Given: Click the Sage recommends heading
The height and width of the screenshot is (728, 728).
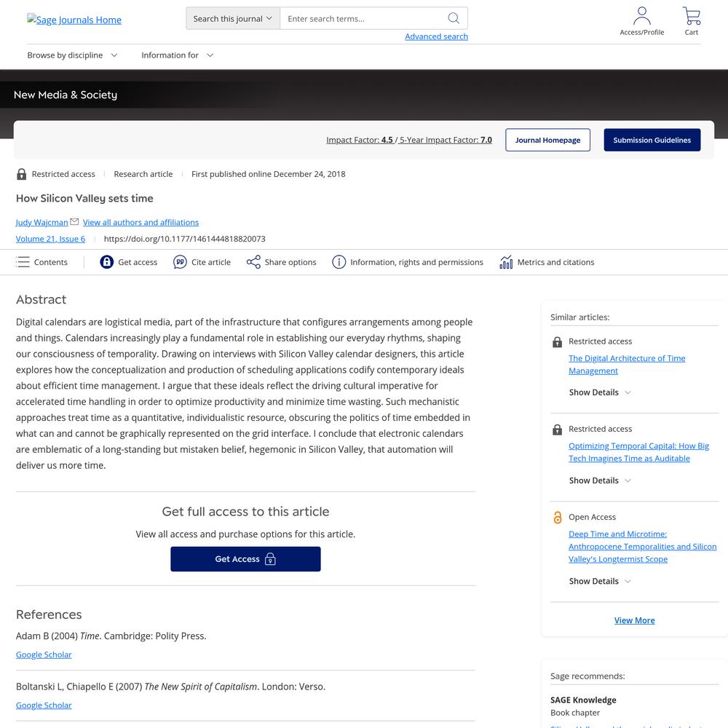Looking at the screenshot, I should click(x=587, y=676).
